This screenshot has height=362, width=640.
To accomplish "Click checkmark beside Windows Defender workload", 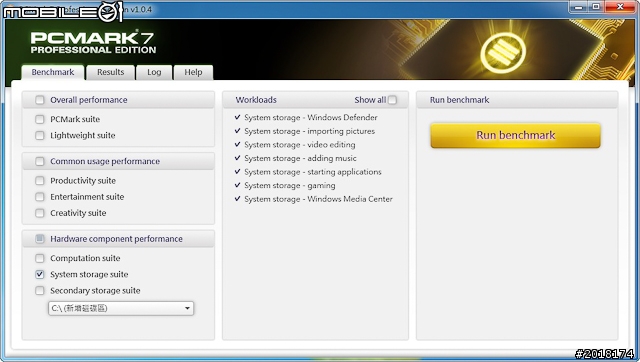I will point(238,117).
